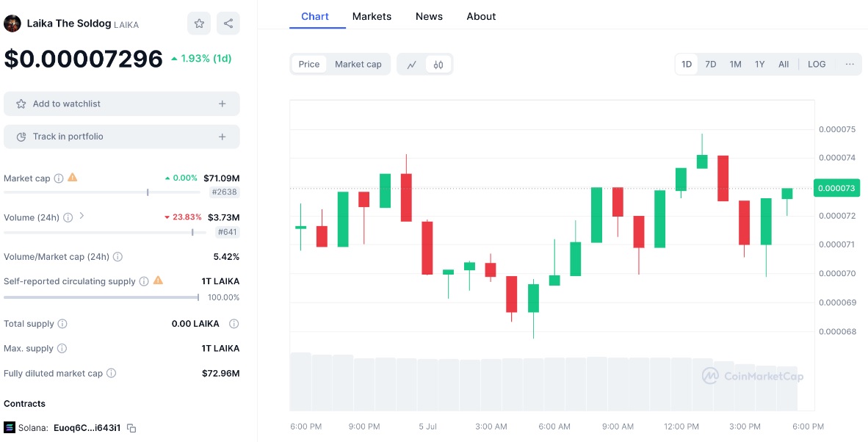Viewport: 868px width, 442px height.
Task: Select the All time range
Action: 784,64
